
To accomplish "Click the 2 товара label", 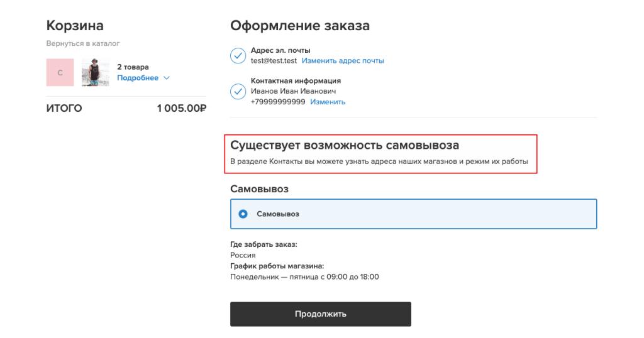I will pos(133,67).
